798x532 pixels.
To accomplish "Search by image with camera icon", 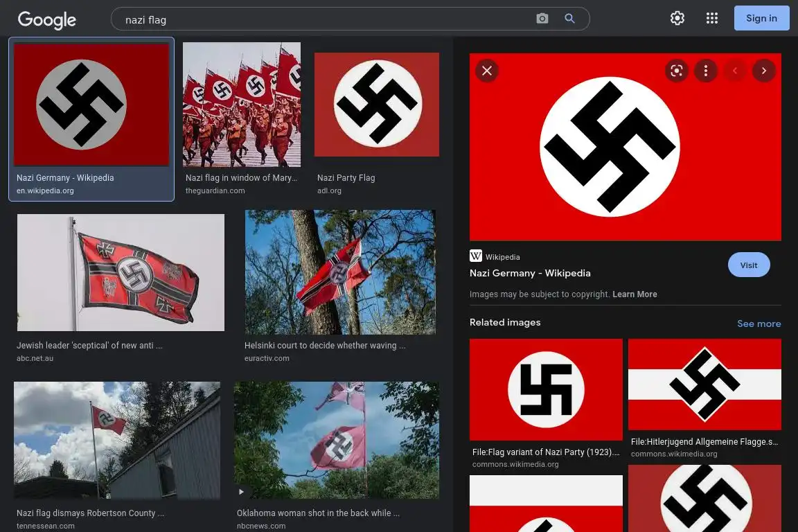I will coord(542,19).
